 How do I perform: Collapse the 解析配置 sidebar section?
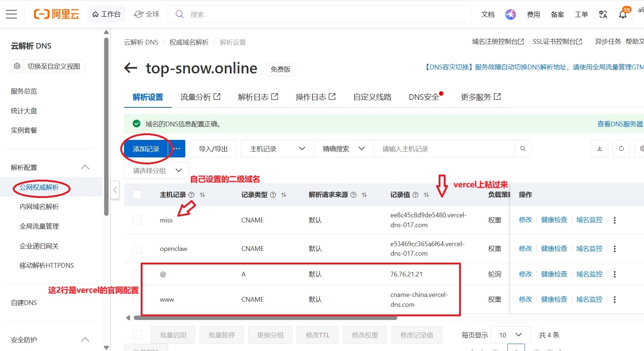pyautogui.click(x=85, y=167)
